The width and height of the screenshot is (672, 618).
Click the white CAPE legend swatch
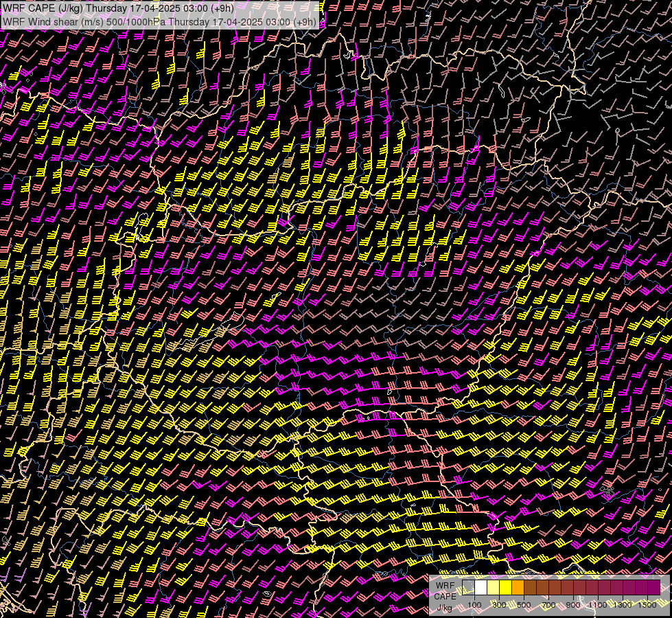(x=481, y=587)
